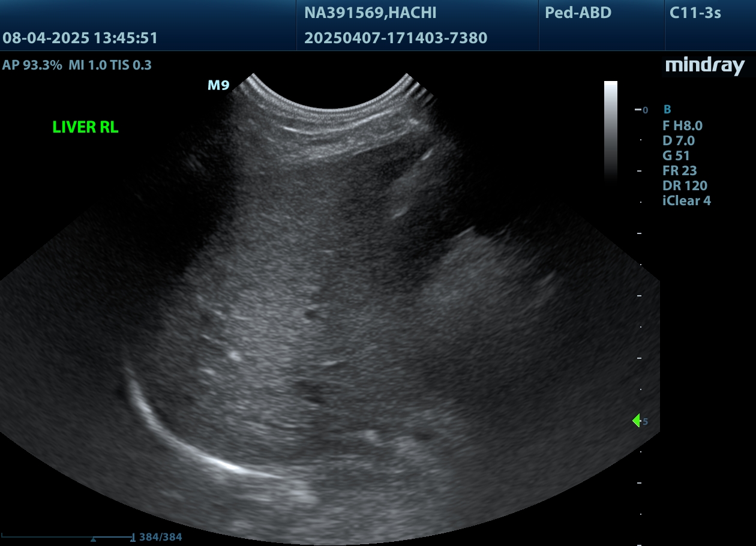Click the study ID 20250407-171403-7380
This screenshot has height=546, width=756.
395,38
